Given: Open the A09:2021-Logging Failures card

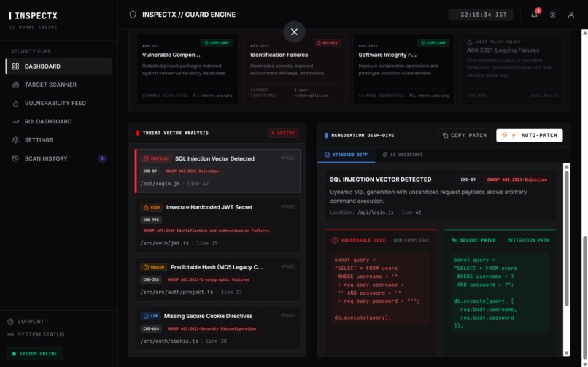Looking at the screenshot, I should click(x=512, y=69).
